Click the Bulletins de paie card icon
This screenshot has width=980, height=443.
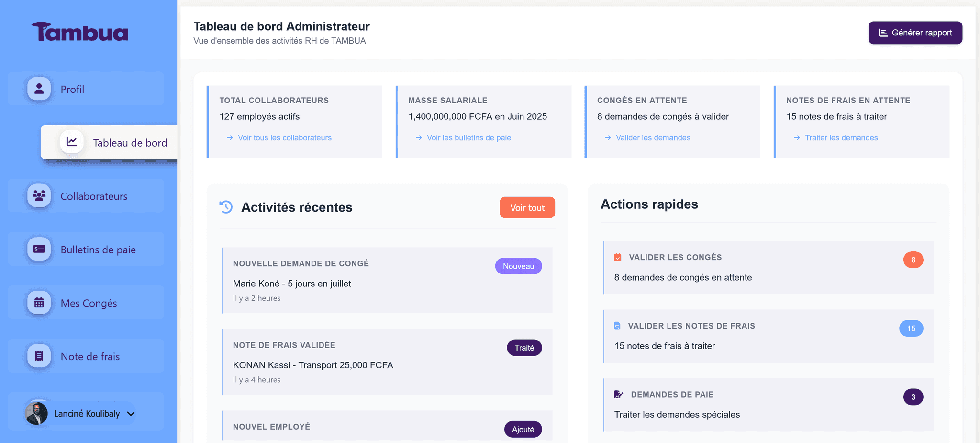coord(39,249)
